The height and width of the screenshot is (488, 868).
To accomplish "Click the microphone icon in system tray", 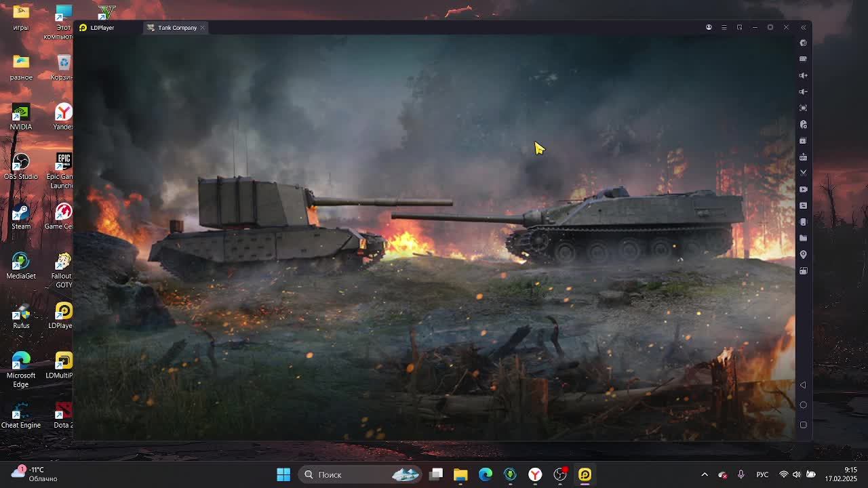I will (x=741, y=474).
